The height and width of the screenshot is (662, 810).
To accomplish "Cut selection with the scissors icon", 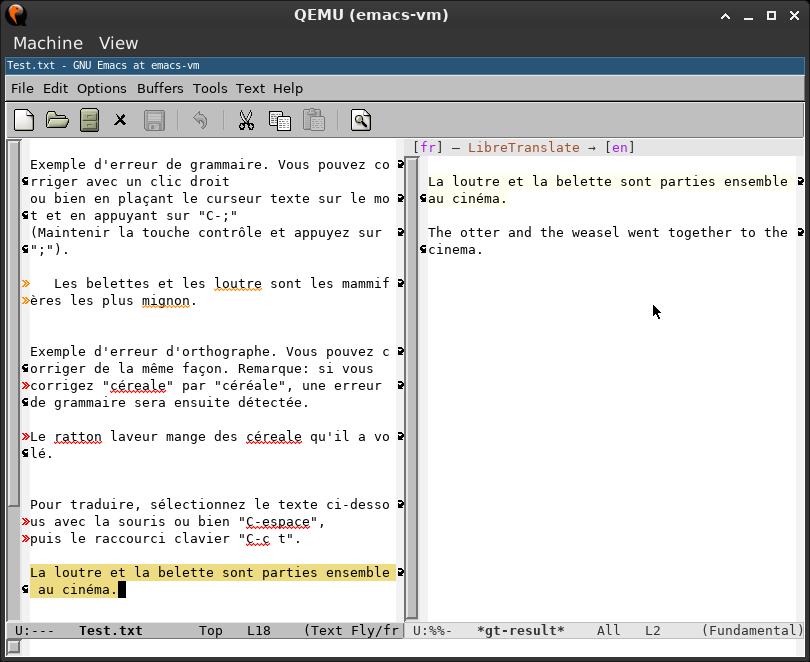I will tap(246, 121).
